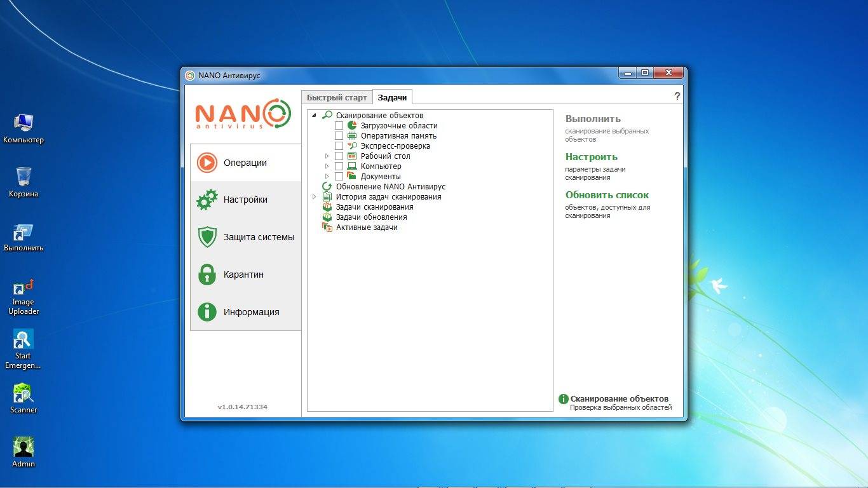
Task: Click version text v1.0.14.71334
Action: 243,407
